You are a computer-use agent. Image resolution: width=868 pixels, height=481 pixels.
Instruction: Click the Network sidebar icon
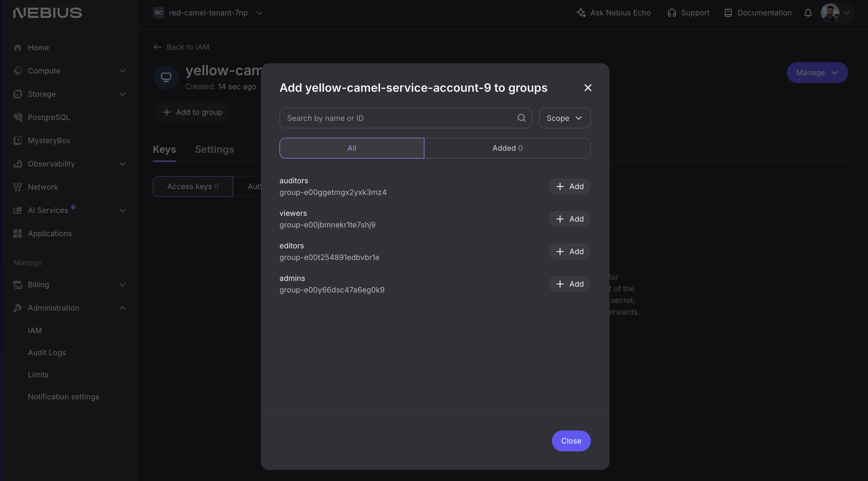click(x=17, y=187)
